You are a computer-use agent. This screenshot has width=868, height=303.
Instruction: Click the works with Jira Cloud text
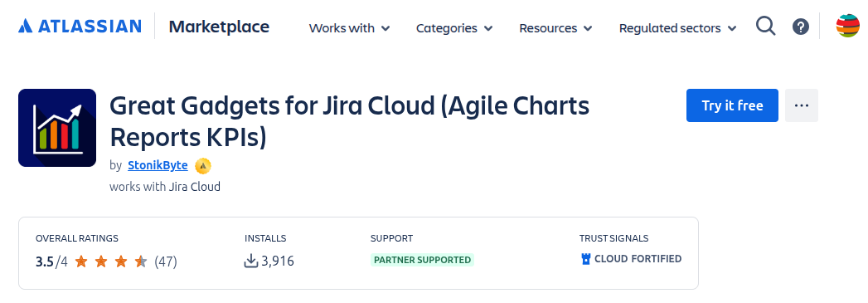[165, 187]
